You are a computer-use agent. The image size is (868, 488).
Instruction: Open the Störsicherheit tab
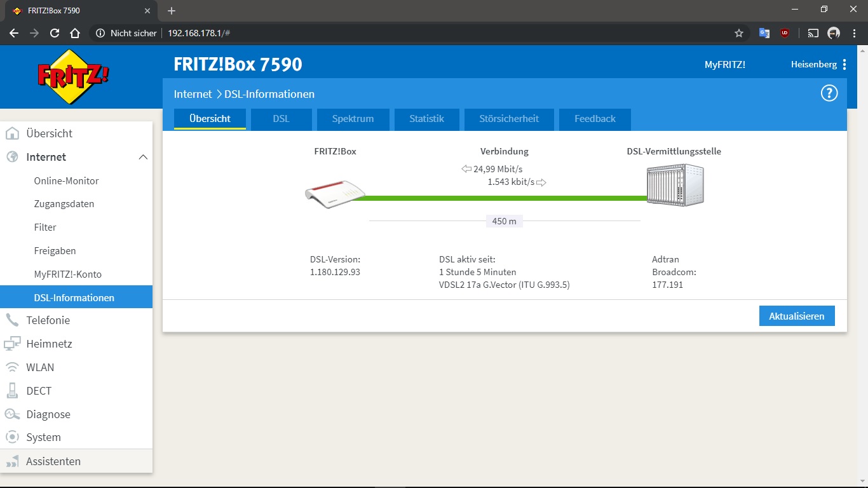pyautogui.click(x=509, y=119)
